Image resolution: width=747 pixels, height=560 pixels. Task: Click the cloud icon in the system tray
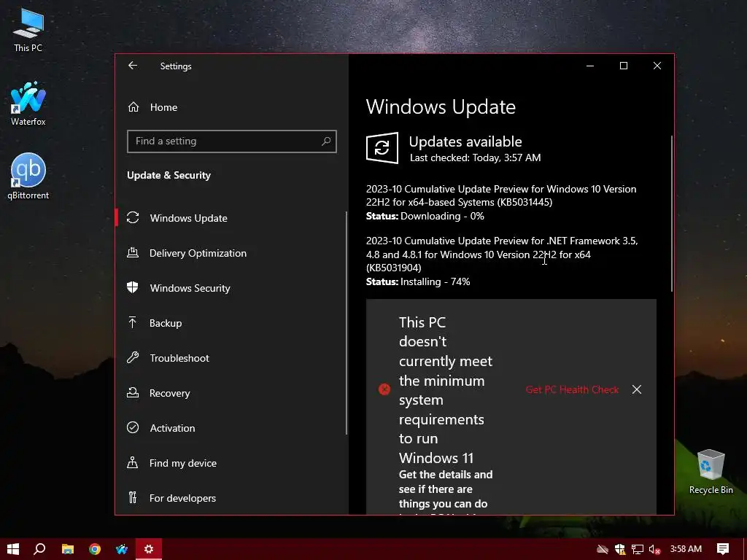[x=602, y=549]
